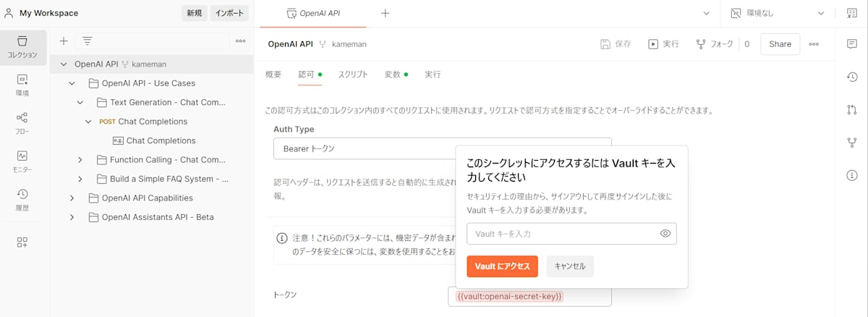
Task: Open the 環境 sidebar panel
Action: point(22,85)
